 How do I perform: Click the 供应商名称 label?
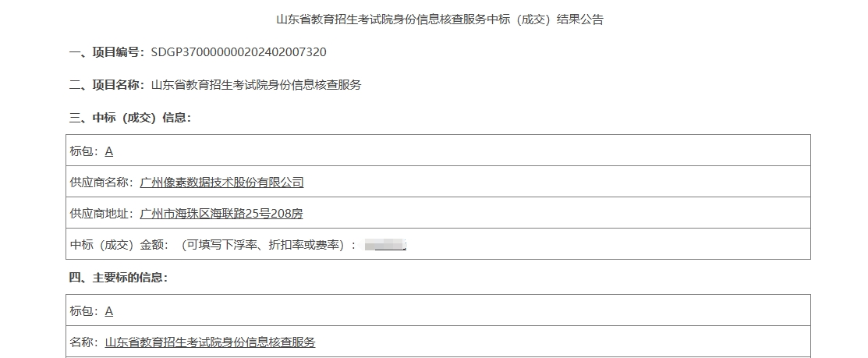(x=101, y=182)
